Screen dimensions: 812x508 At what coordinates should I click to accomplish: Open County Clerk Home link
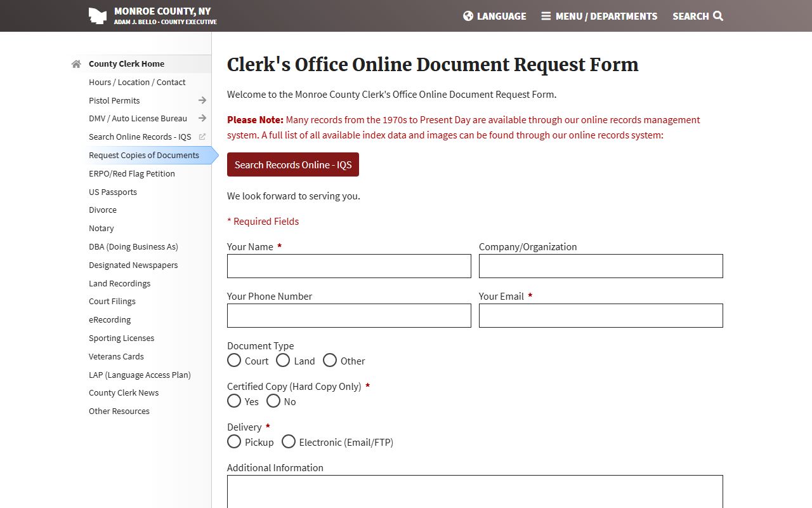(126, 63)
